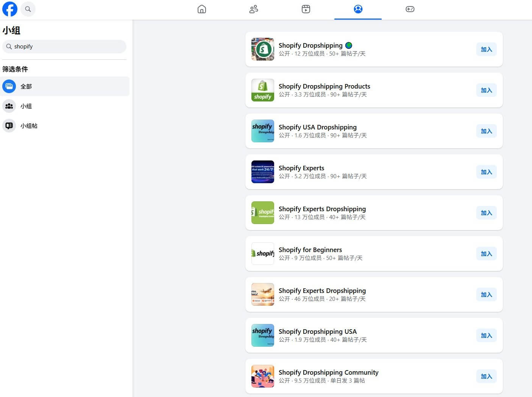Image resolution: width=532 pixels, height=397 pixels.
Task: Open the Shopify Experts title link
Action: coord(301,168)
